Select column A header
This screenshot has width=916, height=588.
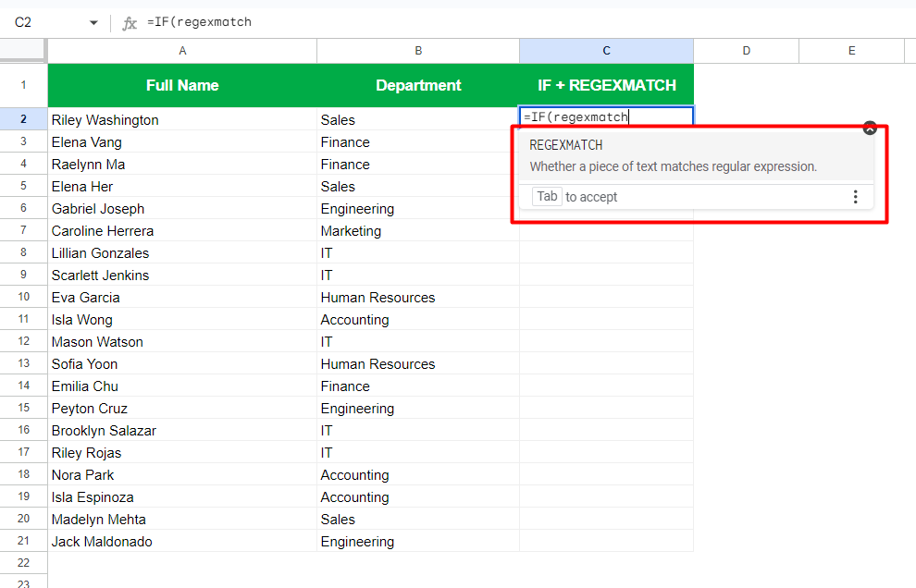(182, 51)
